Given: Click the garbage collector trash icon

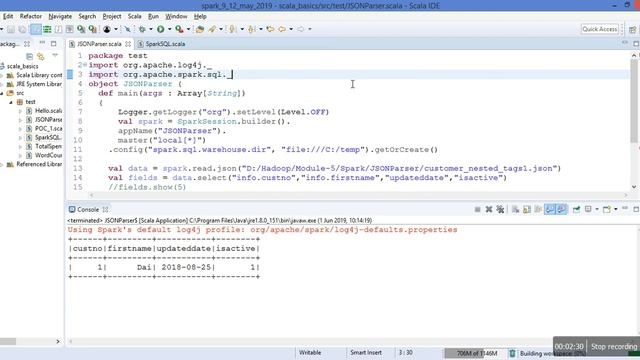Looking at the screenshot, I should tap(512, 353).
